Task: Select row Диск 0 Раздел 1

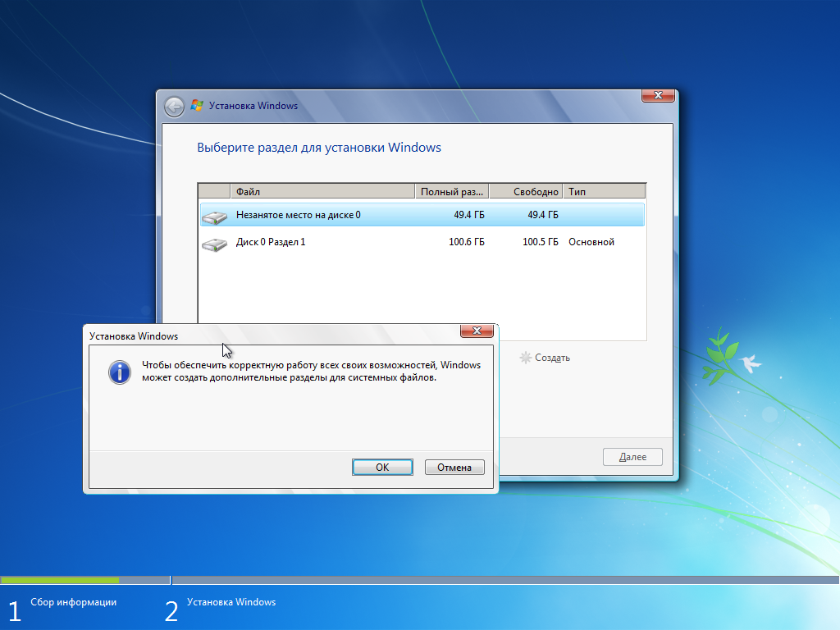Action: coord(422,242)
